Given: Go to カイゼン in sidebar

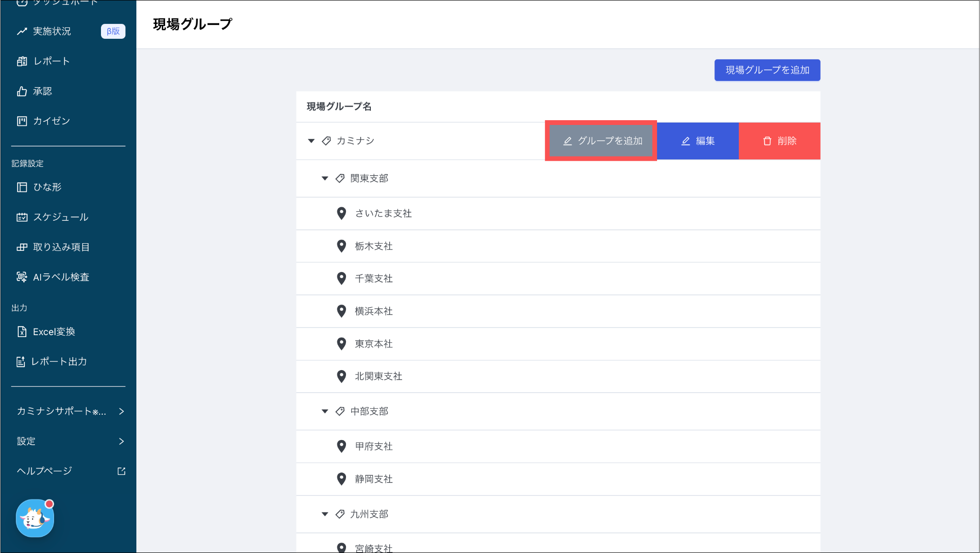Looking at the screenshot, I should point(51,121).
